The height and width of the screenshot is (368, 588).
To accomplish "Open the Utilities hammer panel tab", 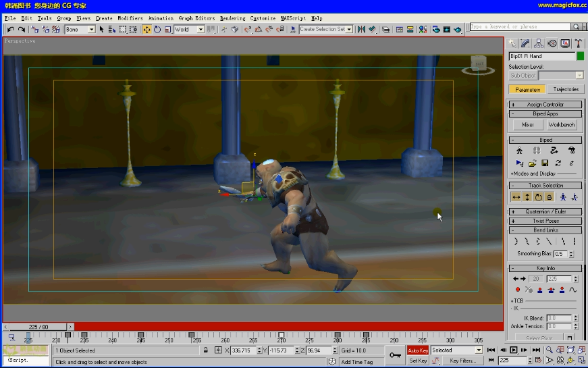I will pos(579,43).
